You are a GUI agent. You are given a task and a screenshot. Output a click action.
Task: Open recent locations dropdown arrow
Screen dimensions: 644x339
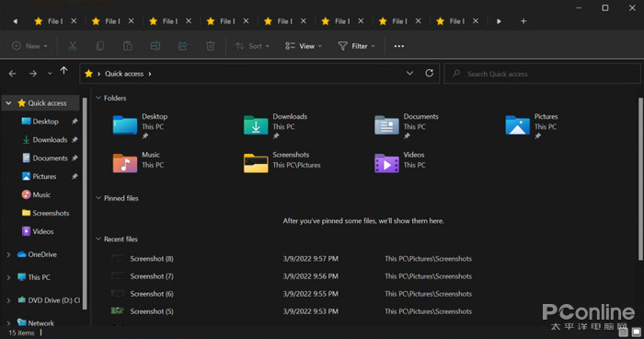coord(50,74)
